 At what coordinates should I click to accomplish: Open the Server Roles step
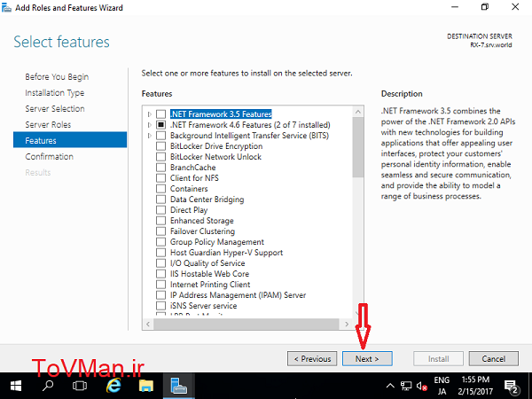[x=48, y=124]
